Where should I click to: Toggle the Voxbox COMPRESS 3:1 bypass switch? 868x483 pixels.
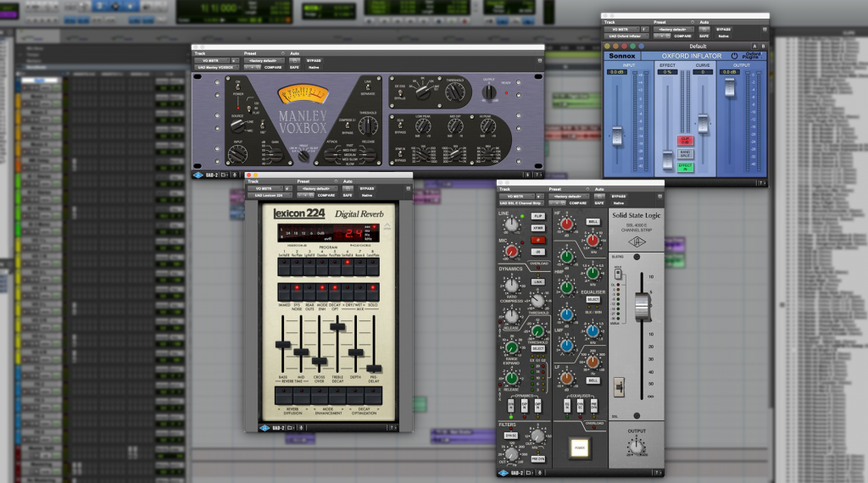pos(348,126)
